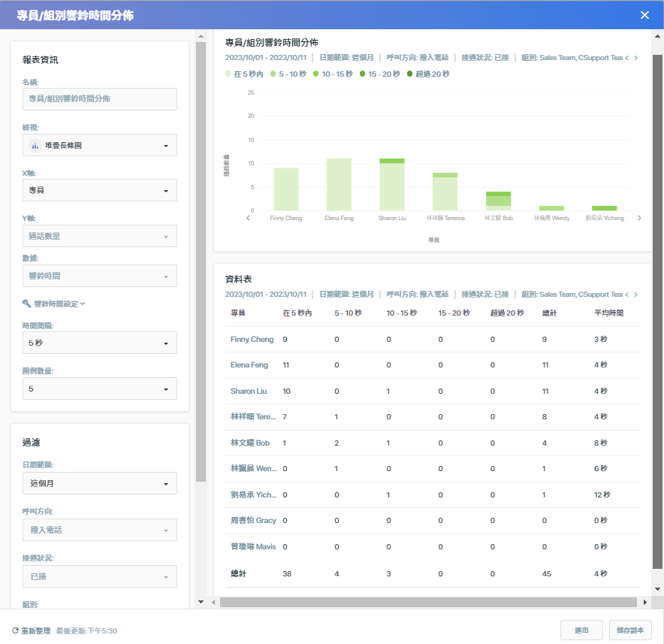Expand the 響鈴時間設定 section
Image resolution: width=664 pixels, height=644 pixels.
[54, 304]
